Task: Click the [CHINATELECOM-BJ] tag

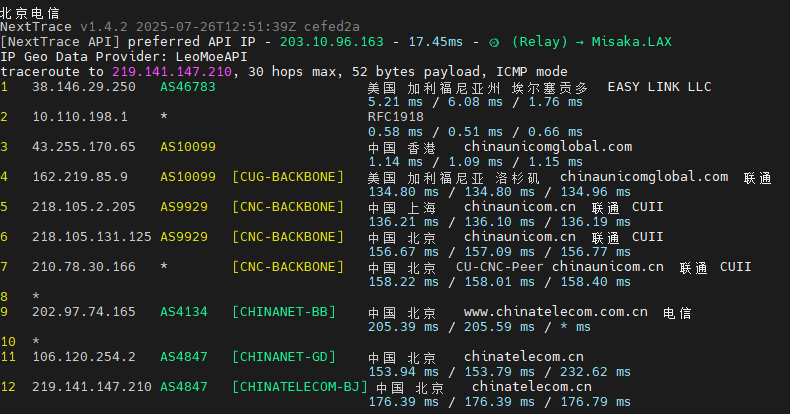Action: click(x=300, y=387)
